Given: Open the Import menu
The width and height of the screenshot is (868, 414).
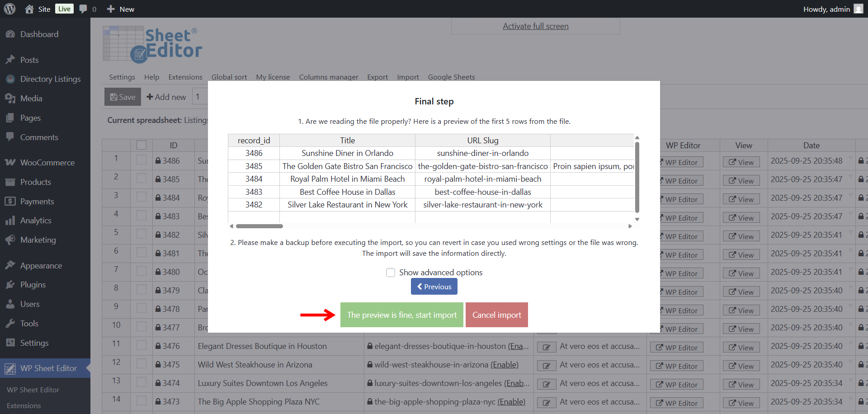Looking at the screenshot, I should 408,77.
